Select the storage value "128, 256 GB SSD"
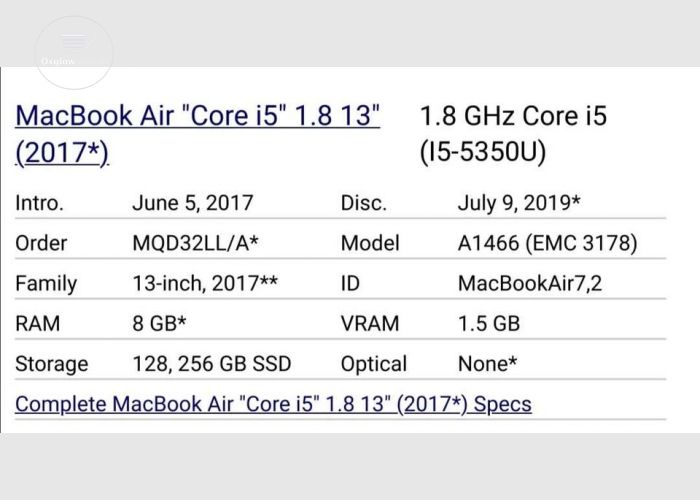Viewport: 700px width, 500px height. (212, 364)
